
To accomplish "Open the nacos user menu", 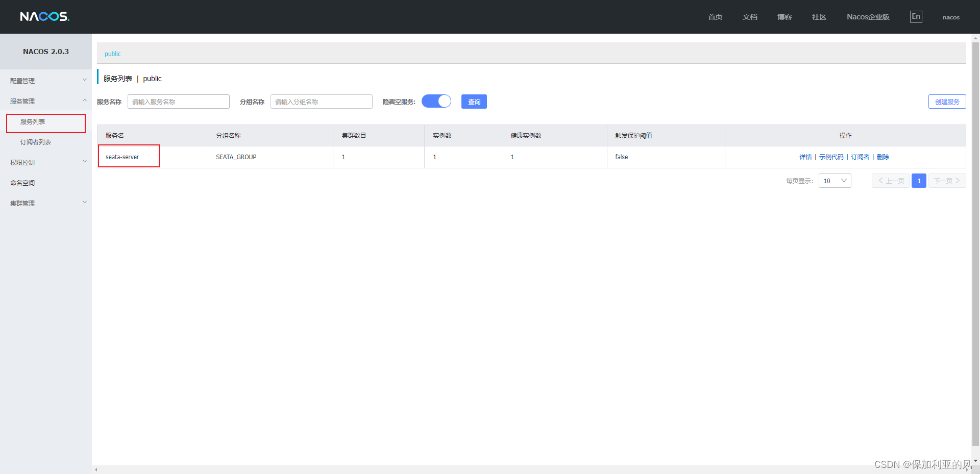I will point(951,17).
